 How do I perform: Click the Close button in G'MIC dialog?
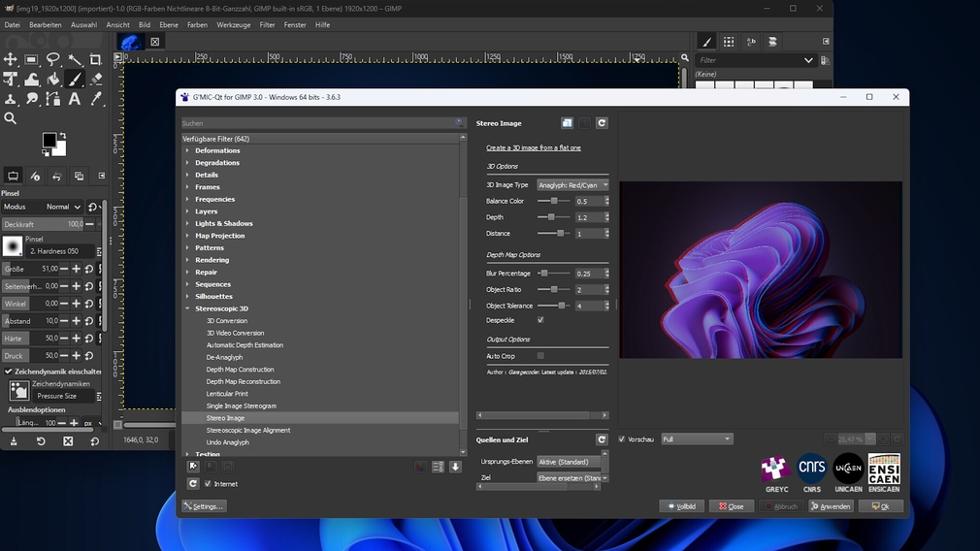point(732,506)
